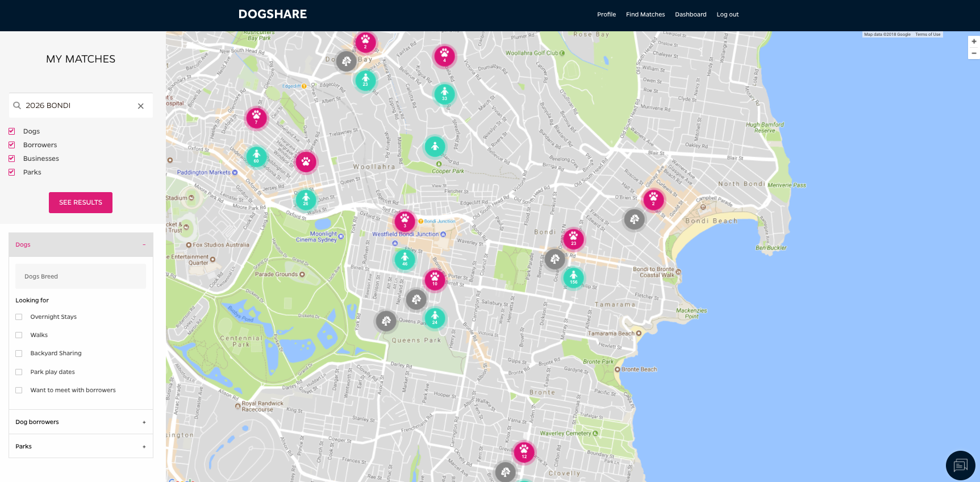This screenshot has width=980, height=482.
Task: Click the grey park marker near Bondi Rd
Action: (x=555, y=259)
